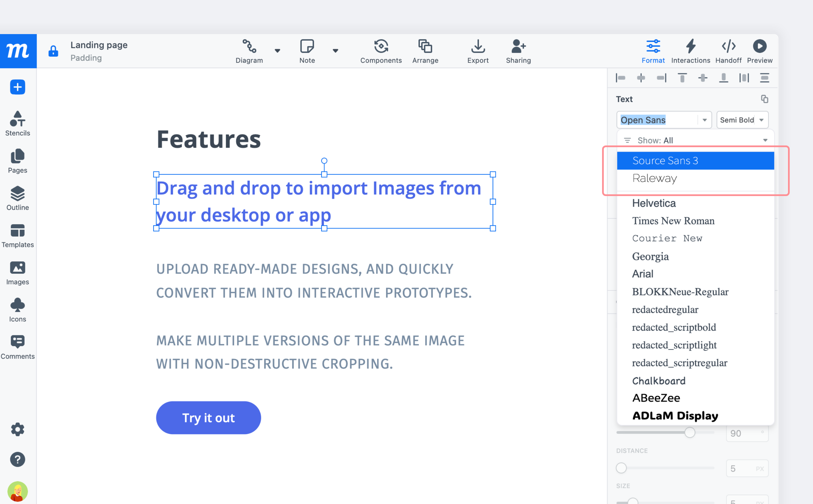Viewport: 813px width, 504px height.
Task: Align objects to top edge
Action: click(x=682, y=78)
